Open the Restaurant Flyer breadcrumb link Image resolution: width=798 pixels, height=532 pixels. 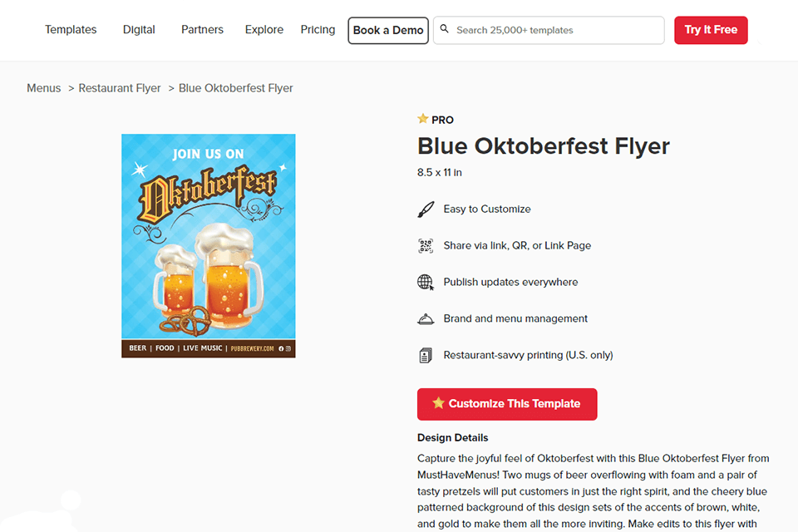pos(120,88)
